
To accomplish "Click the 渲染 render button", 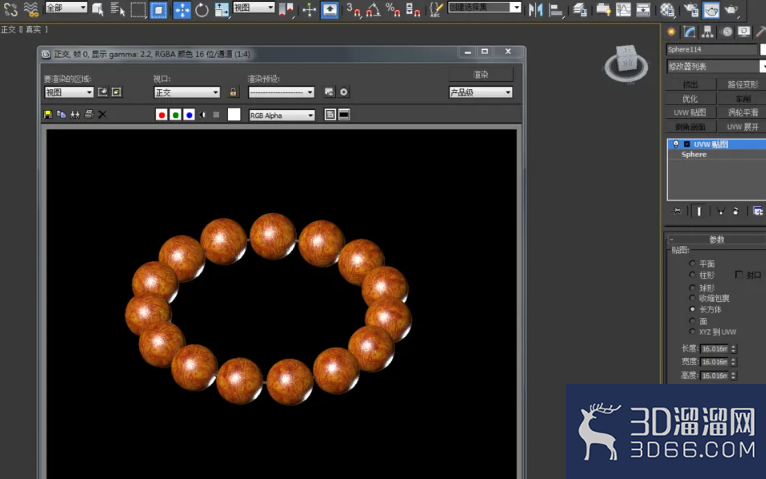I will tap(481, 74).
